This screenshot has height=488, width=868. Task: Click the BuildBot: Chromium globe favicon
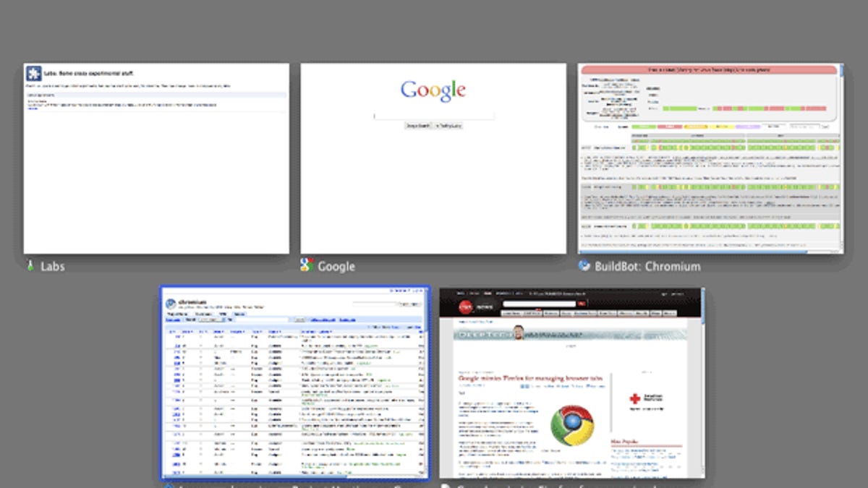[x=584, y=266]
